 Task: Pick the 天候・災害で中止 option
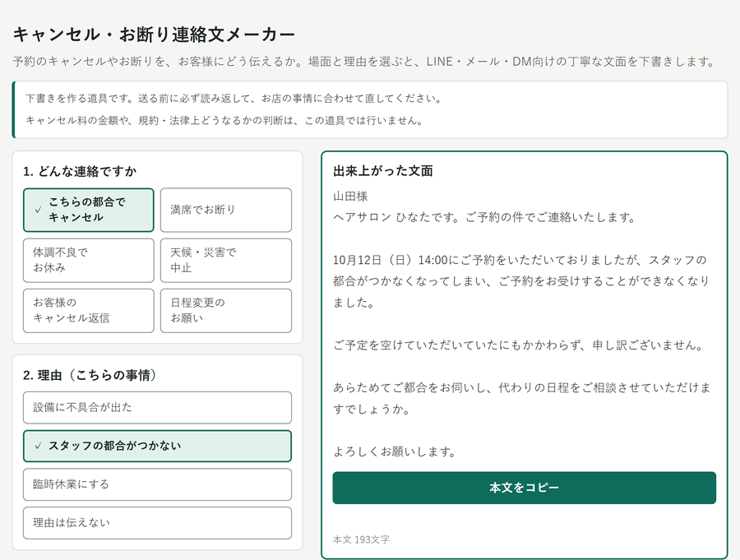click(226, 260)
